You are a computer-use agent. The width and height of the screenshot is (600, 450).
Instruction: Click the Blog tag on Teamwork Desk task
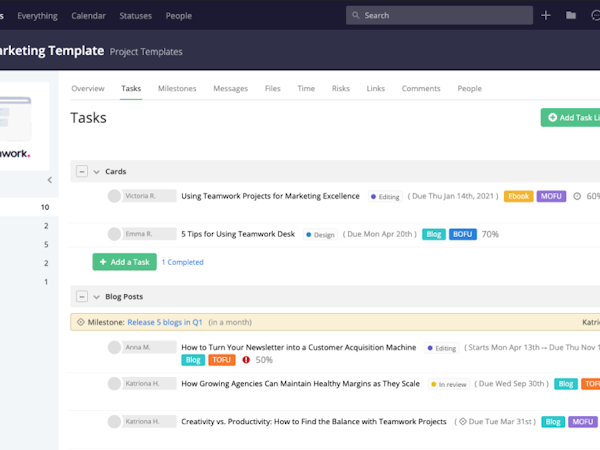(x=434, y=234)
